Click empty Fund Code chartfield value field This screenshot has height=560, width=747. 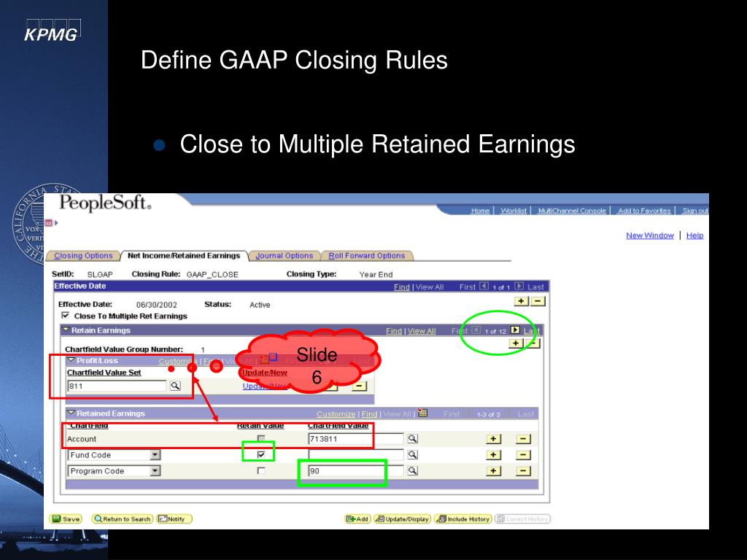coord(356,455)
